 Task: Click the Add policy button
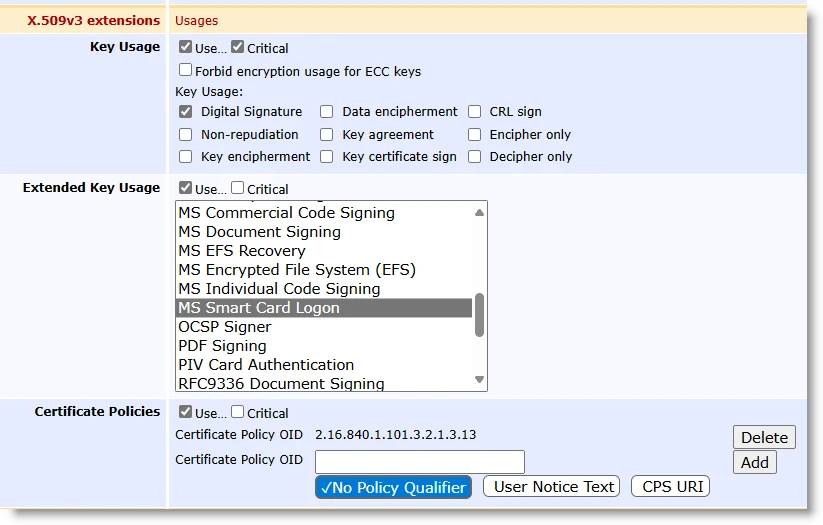click(x=755, y=463)
